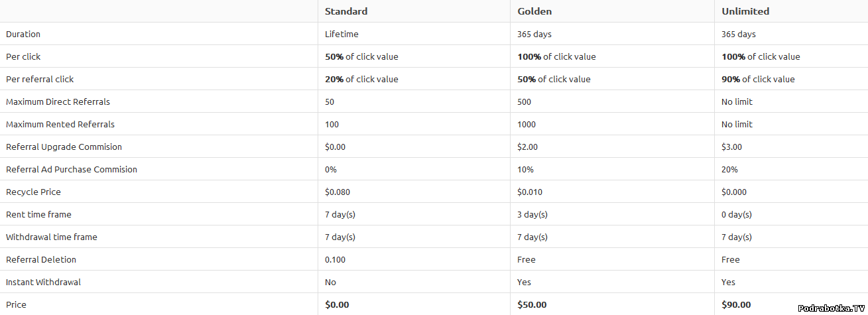Select Golden's 3 day(s) rent time frame

point(532,214)
